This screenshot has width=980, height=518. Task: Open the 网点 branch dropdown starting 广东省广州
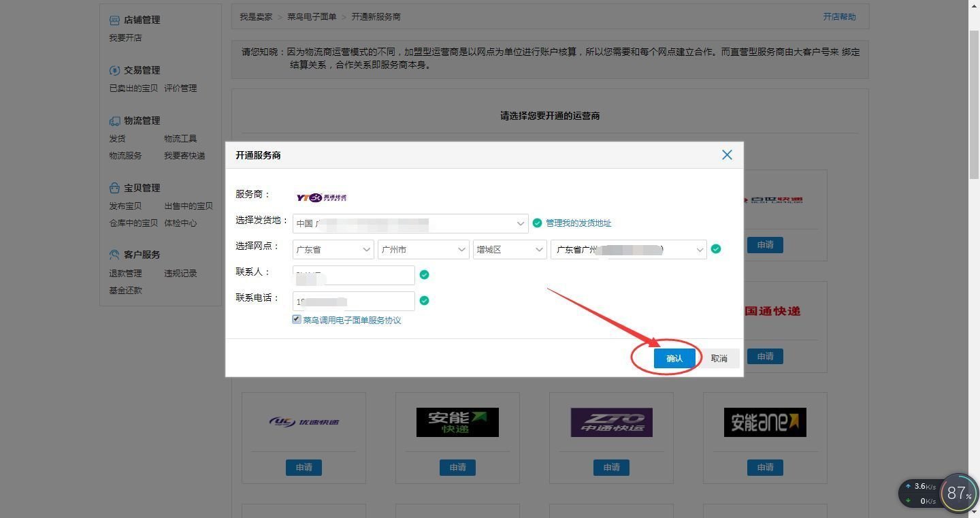(x=629, y=250)
